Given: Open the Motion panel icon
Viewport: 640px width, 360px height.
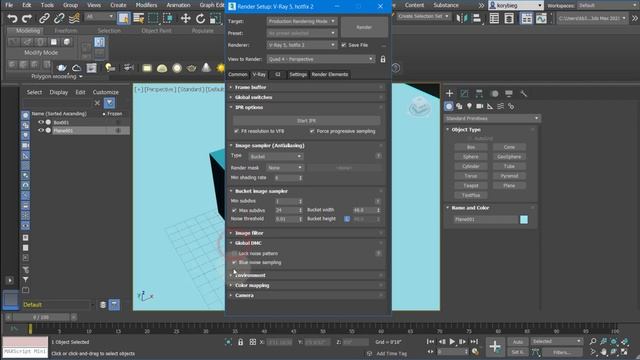Looking at the screenshot, I should click(x=494, y=93).
